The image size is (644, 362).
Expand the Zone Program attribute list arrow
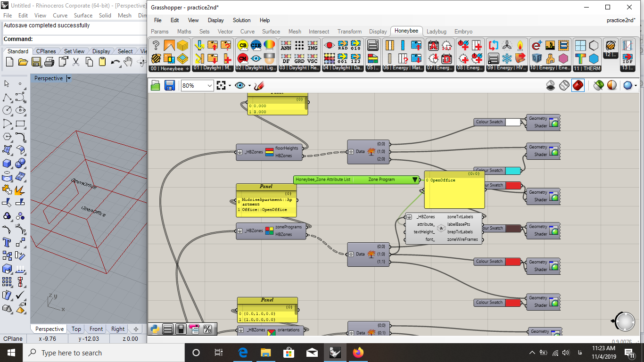[x=415, y=180]
